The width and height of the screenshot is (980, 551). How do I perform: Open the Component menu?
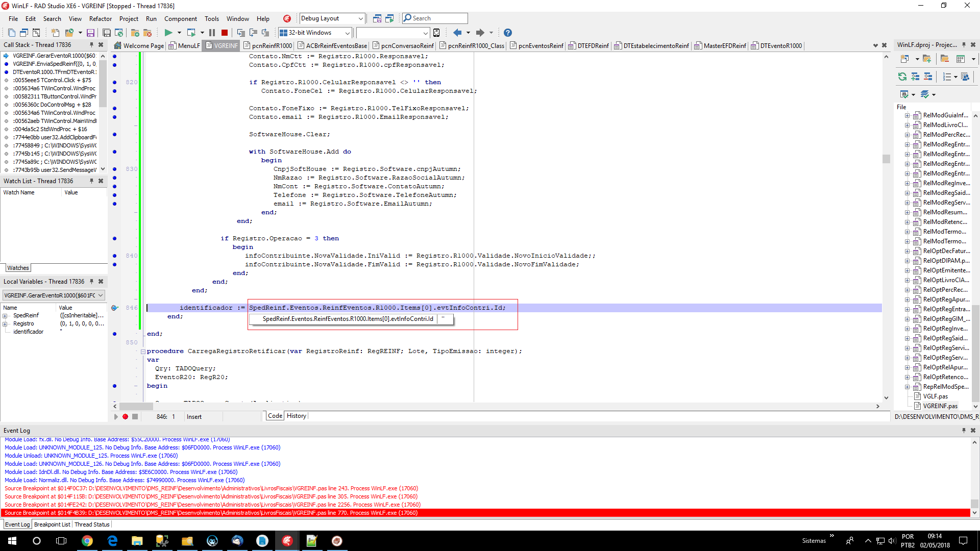180,19
